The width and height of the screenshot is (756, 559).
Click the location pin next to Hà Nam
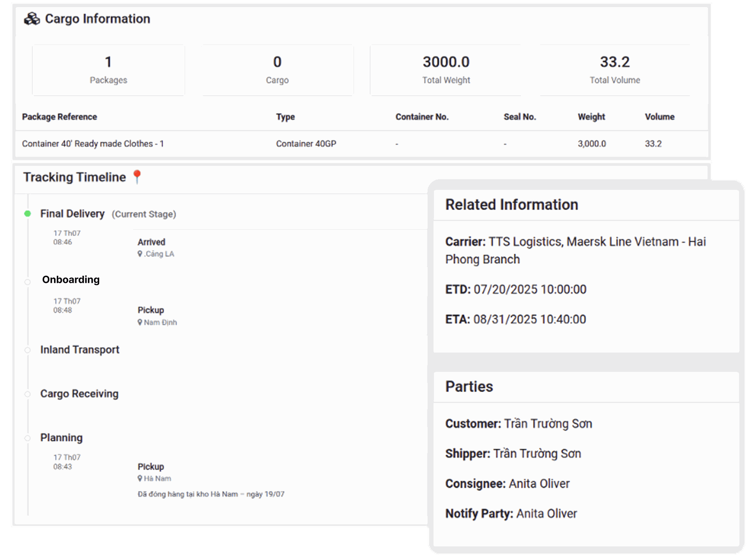(x=140, y=478)
